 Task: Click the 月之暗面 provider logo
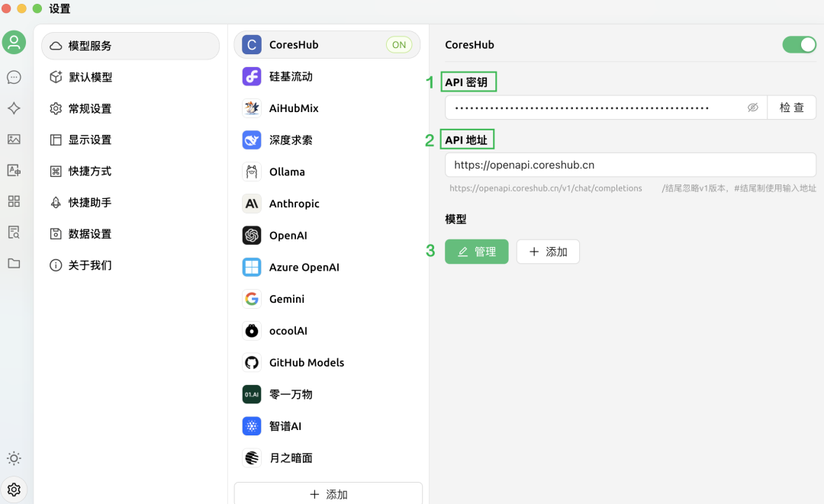[x=252, y=457]
